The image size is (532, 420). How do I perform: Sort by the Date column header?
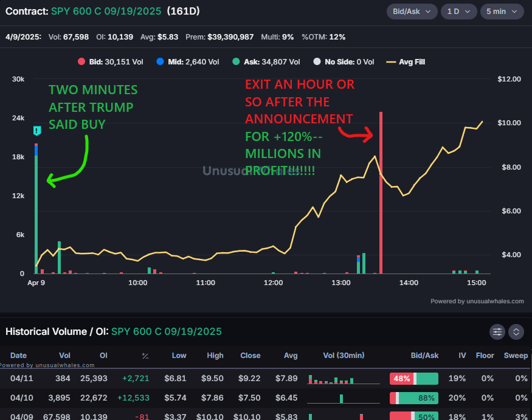tap(18, 356)
